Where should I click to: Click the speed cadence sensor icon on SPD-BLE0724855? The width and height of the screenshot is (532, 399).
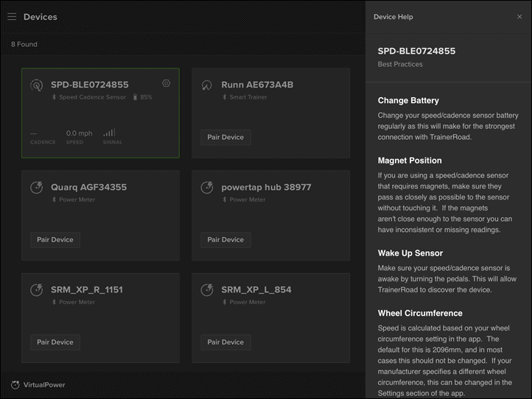click(37, 85)
